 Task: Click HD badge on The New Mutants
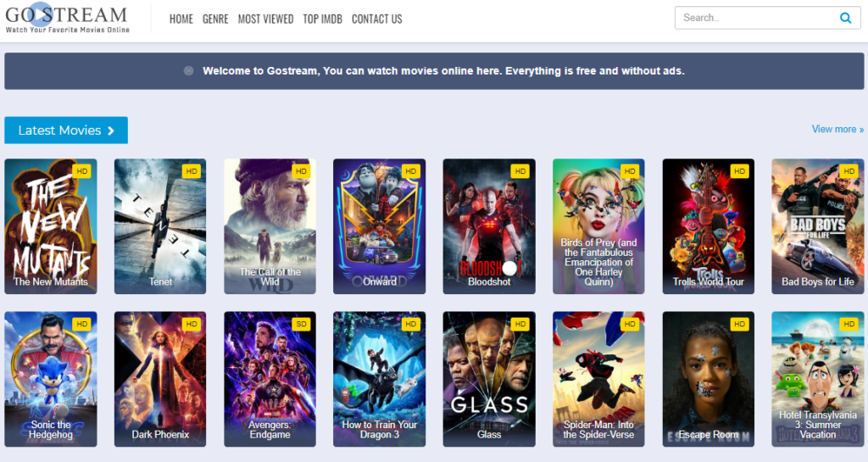pos(82,171)
